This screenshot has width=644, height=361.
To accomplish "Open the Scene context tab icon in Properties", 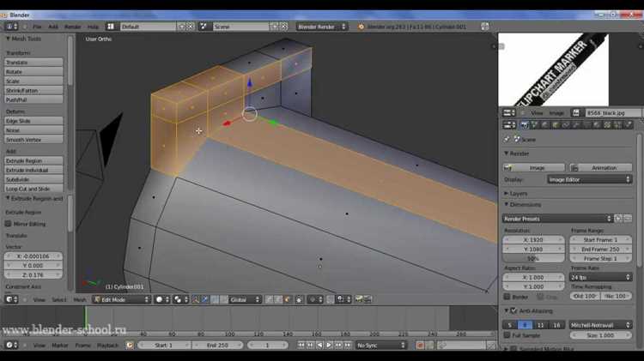I will [x=535, y=125].
